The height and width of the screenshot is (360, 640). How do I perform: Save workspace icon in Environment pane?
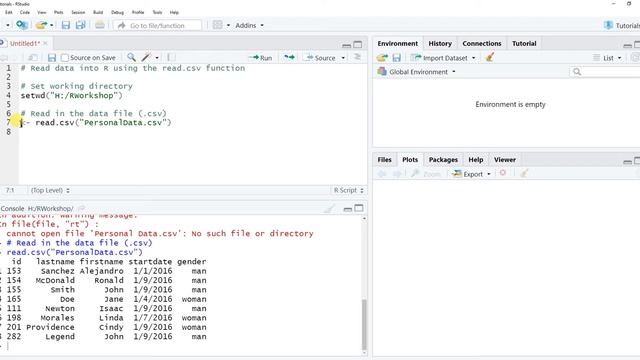point(397,58)
